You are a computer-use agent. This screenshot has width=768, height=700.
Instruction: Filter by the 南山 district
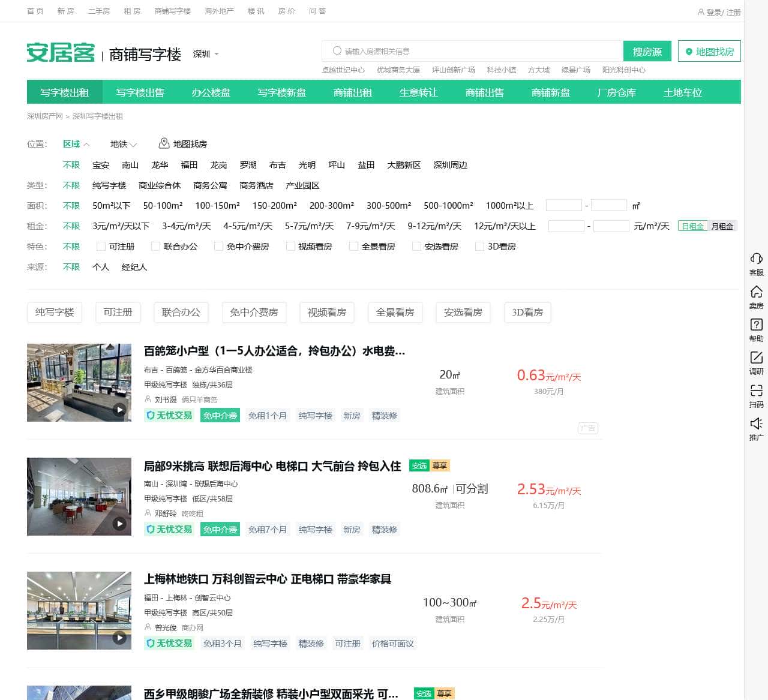coord(130,165)
